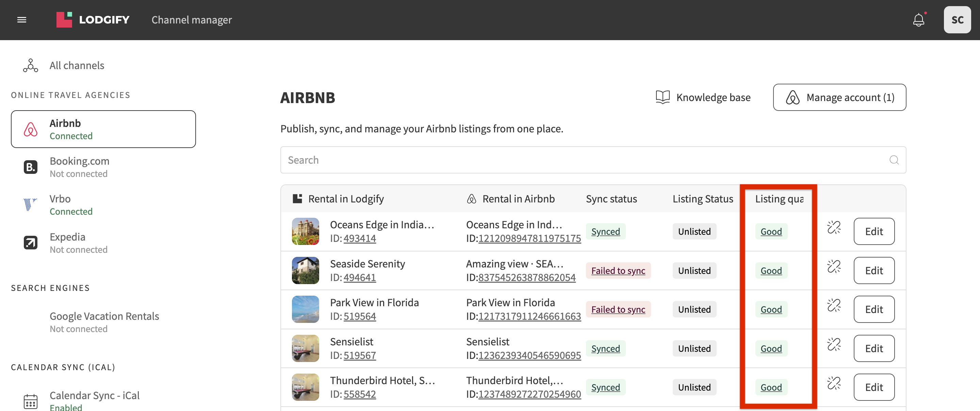Click the Airbnb logo icon in sidebar
Screen dimensions: 980x411
[x=30, y=129]
